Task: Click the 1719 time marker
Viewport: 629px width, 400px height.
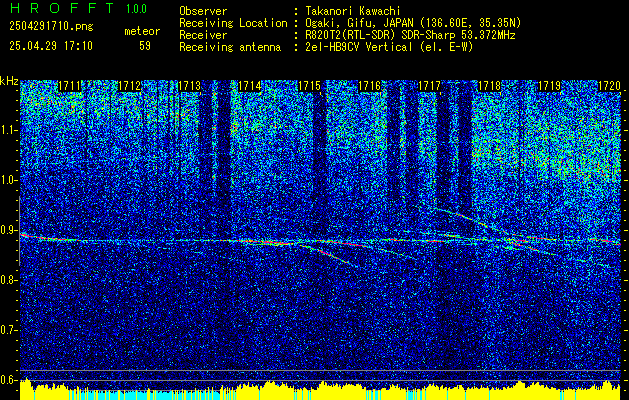Action: (549, 86)
